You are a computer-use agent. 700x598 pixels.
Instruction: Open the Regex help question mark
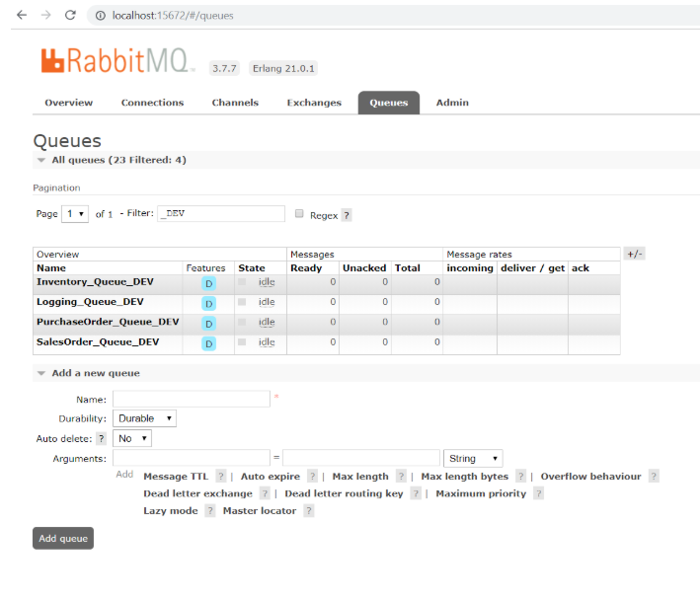click(347, 215)
